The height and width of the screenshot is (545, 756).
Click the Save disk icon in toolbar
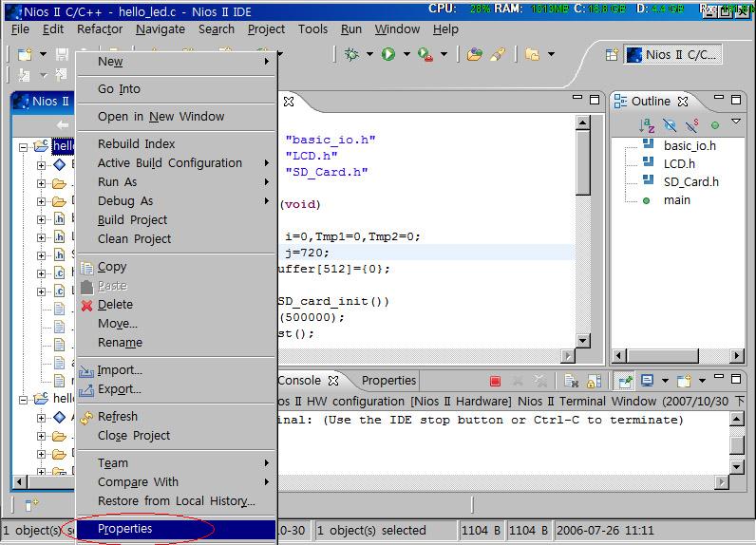tap(62, 54)
